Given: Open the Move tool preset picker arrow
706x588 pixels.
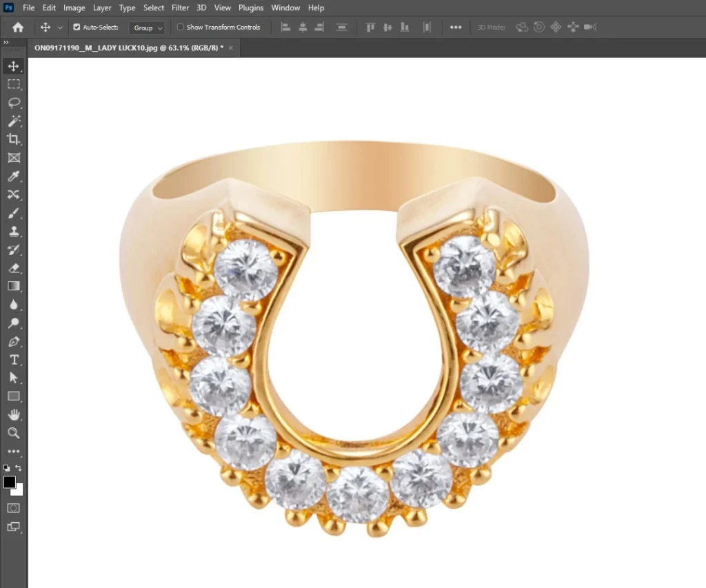Looking at the screenshot, I should pyautogui.click(x=60, y=28).
